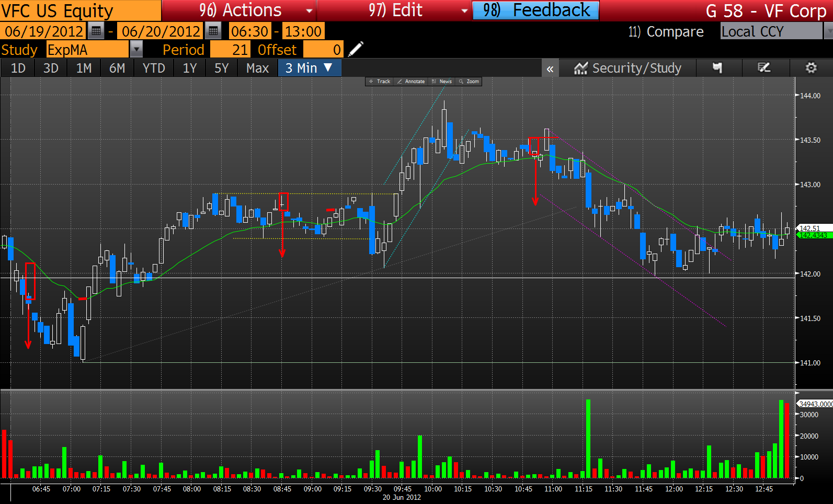Screen dimensions: 833x504
Task: Click the 142.4343 moving average label
Action: [x=814, y=236]
